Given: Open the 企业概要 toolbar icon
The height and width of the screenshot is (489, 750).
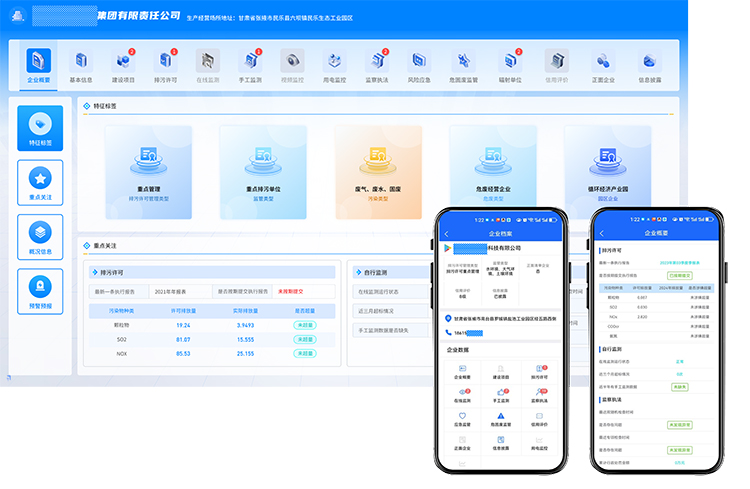Looking at the screenshot, I should 40,63.
